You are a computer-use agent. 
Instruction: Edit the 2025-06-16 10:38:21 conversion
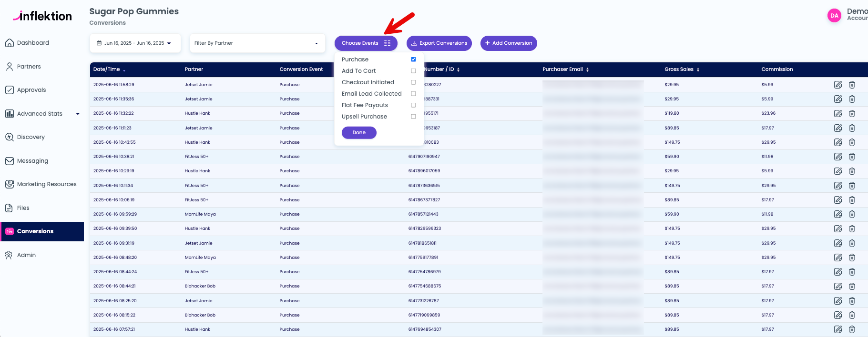pyautogui.click(x=838, y=157)
